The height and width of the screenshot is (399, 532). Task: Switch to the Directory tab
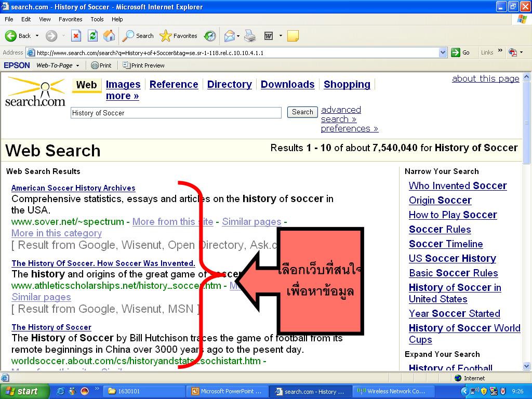pyautogui.click(x=229, y=85)
